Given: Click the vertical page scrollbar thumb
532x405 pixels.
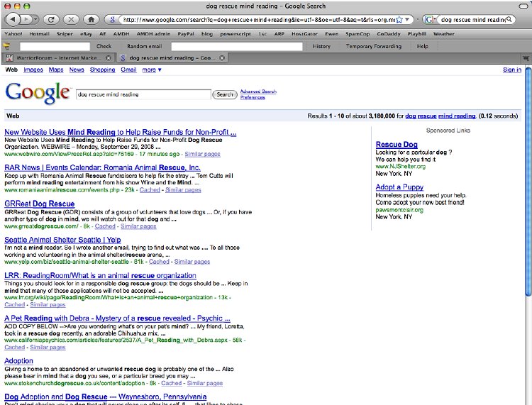Looking at the screenshot, I should click(528, 182).
